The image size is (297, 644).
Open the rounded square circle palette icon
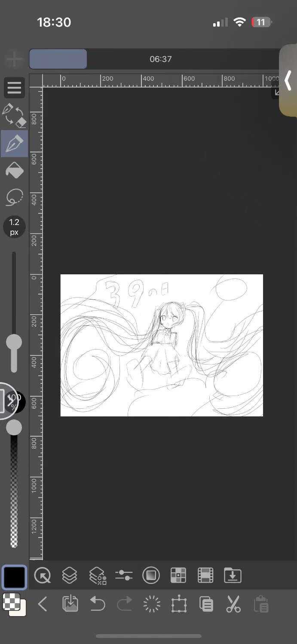pyautogui.click(x=151, y=575)
